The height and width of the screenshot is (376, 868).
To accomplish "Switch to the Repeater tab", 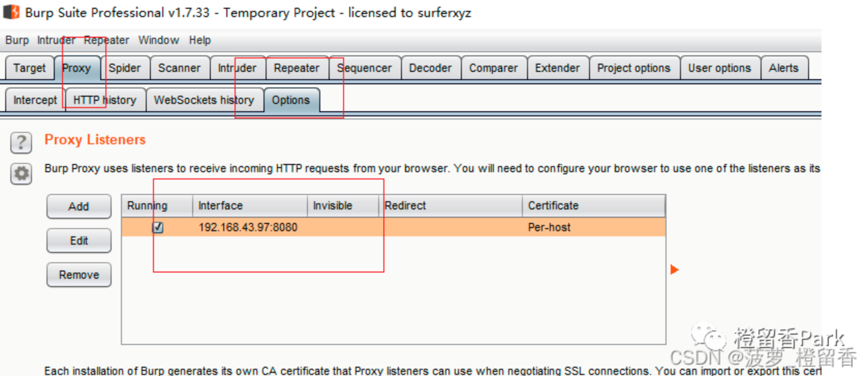I will [x=297, y=68].
